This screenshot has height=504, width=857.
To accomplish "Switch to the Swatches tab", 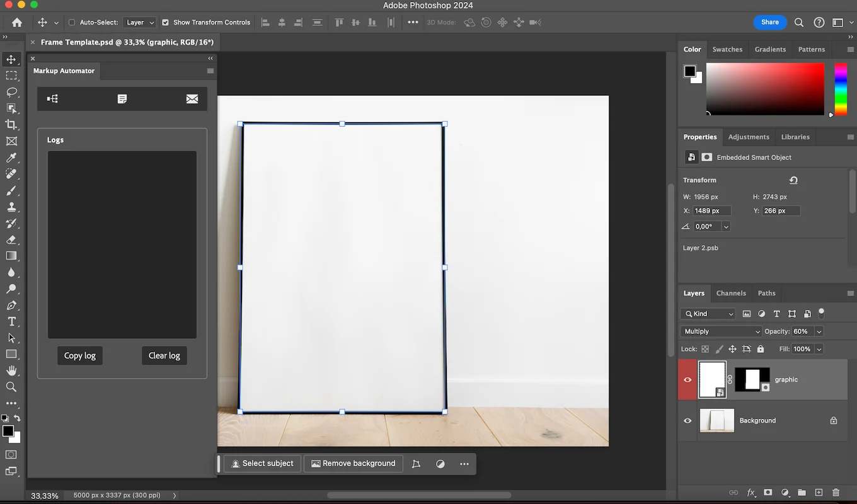I will tap(727, 49).
